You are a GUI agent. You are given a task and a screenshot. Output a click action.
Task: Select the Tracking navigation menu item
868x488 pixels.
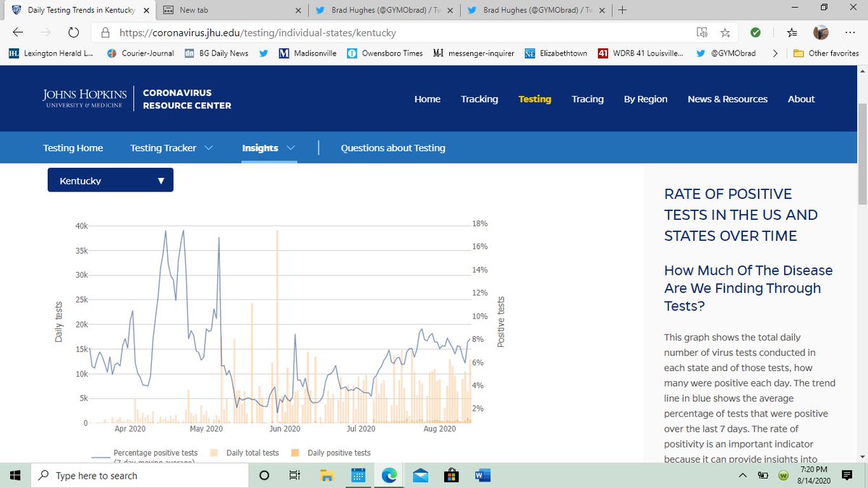click(x=479, y=99)
